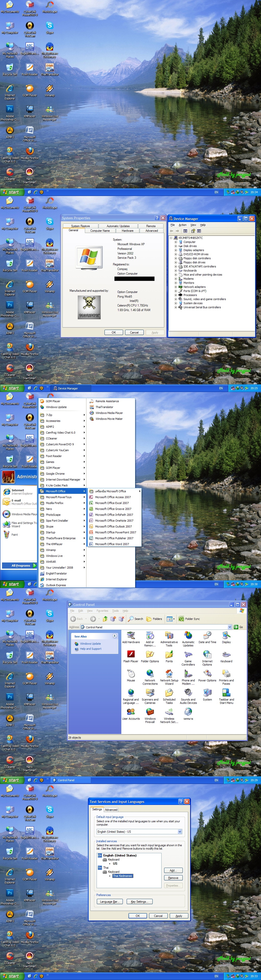Switch to the Computer Name tab
This screenshot has width=261, height=980.
coord(100,230)
